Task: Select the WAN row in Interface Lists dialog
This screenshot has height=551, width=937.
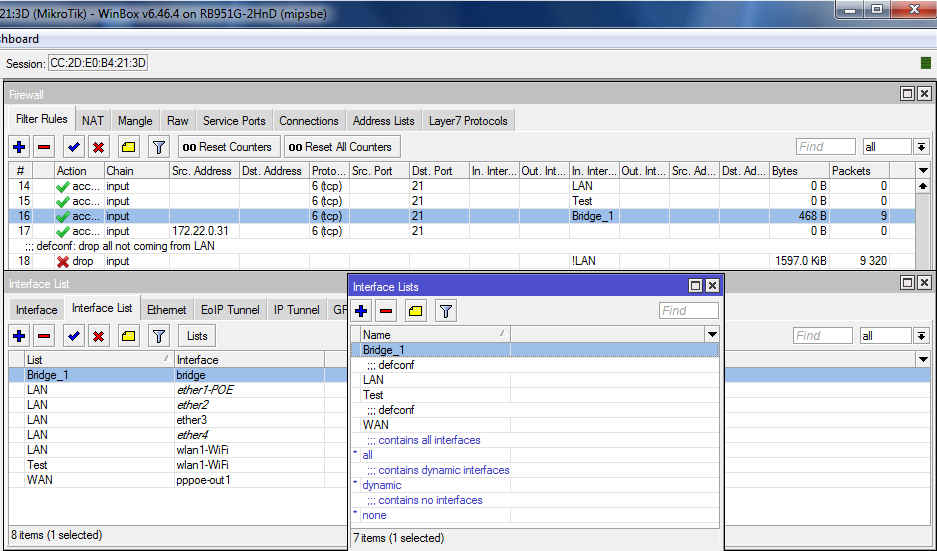Action: click(535, 425)
